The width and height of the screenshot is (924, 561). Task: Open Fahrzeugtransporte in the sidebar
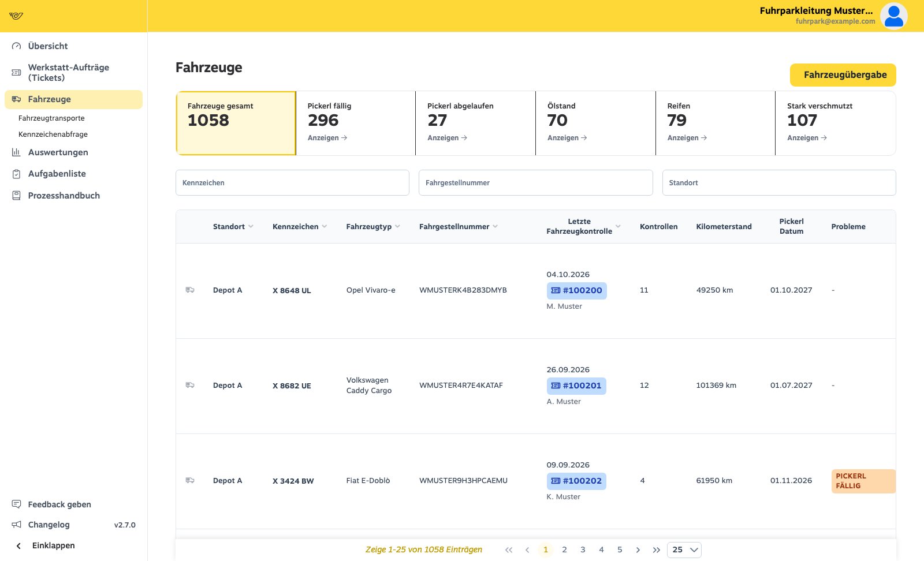(51, 118)
